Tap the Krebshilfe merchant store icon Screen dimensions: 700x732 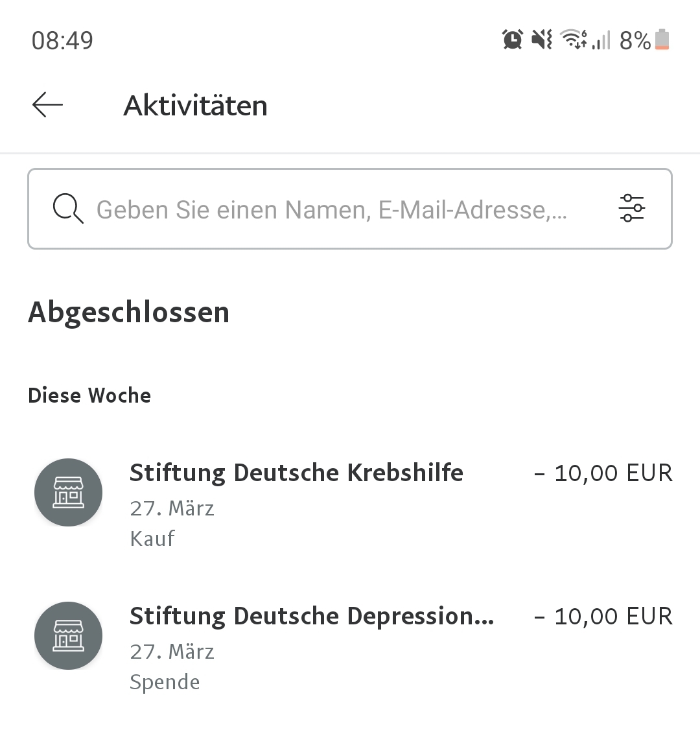click(x=68, y=492)
